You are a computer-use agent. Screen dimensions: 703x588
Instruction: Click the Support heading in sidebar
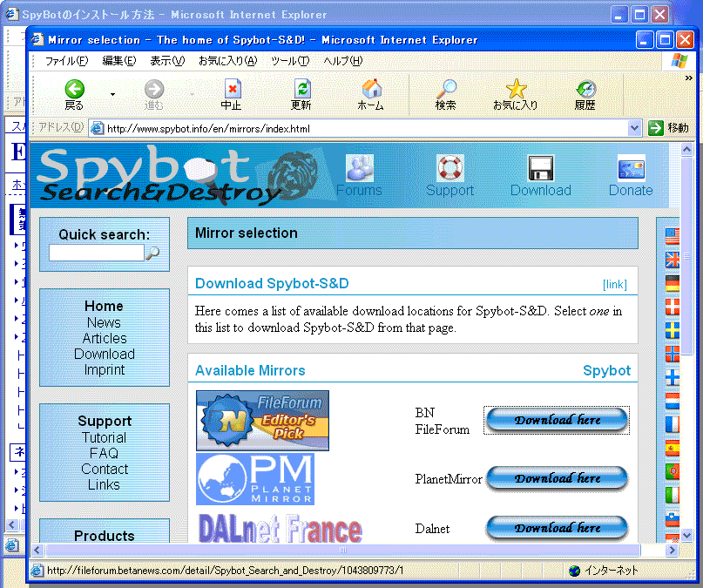point(105,422)
